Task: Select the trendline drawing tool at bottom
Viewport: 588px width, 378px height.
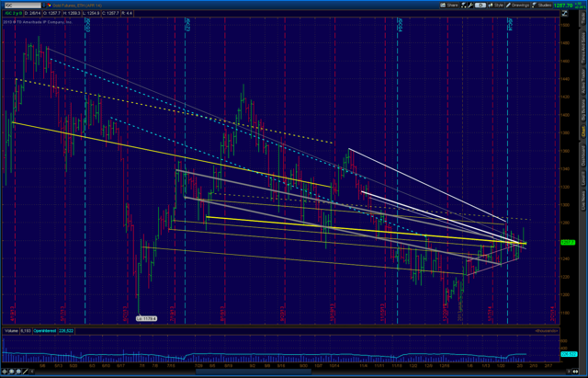Action: tap(25, 372)
